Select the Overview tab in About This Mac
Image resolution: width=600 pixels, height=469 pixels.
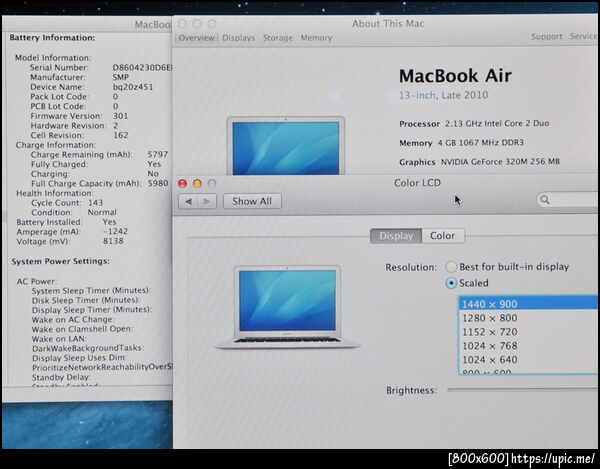coord(196,38)
